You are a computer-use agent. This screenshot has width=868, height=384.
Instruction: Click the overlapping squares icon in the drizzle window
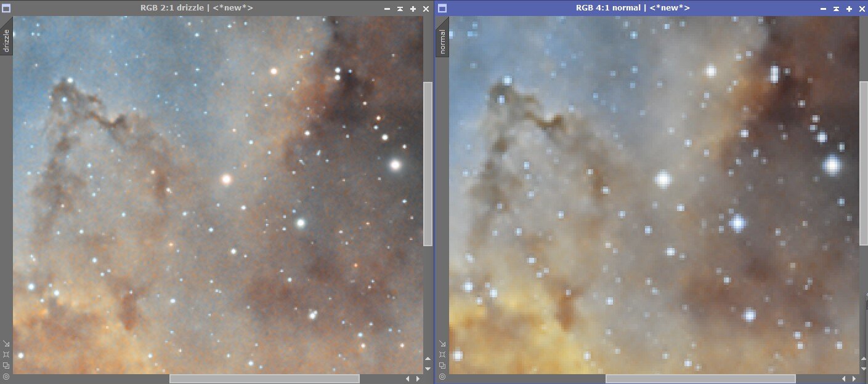(x=6, y=366)
